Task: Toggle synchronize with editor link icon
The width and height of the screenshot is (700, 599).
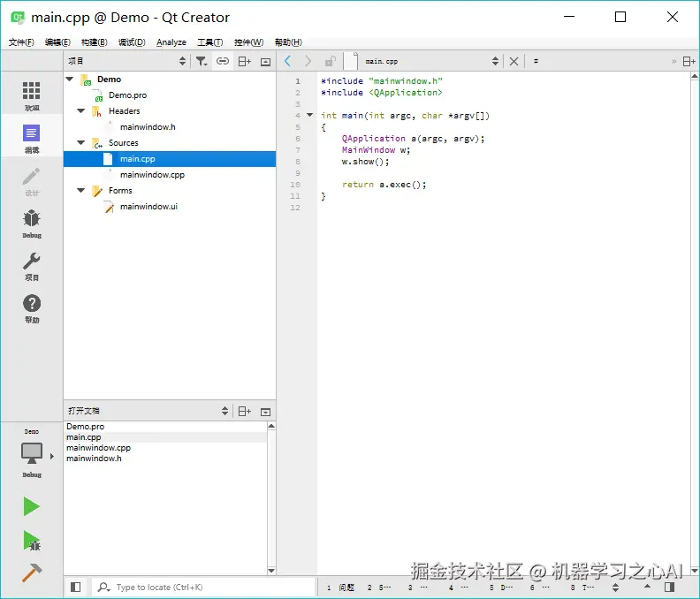Action: click(x=223, y=61)
